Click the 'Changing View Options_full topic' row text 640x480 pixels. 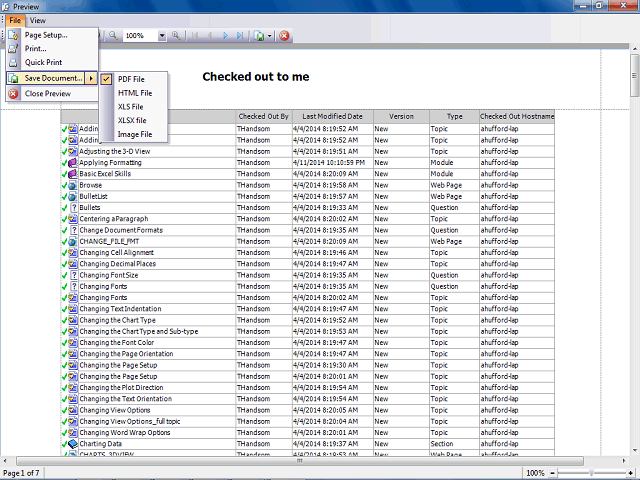[130, 421]
